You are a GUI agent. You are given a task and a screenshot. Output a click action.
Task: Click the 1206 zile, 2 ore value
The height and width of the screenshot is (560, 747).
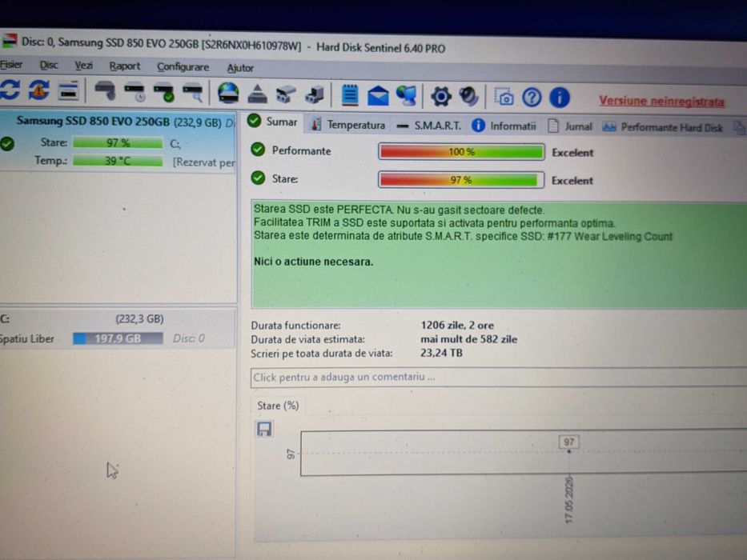(x=457, y=326)
